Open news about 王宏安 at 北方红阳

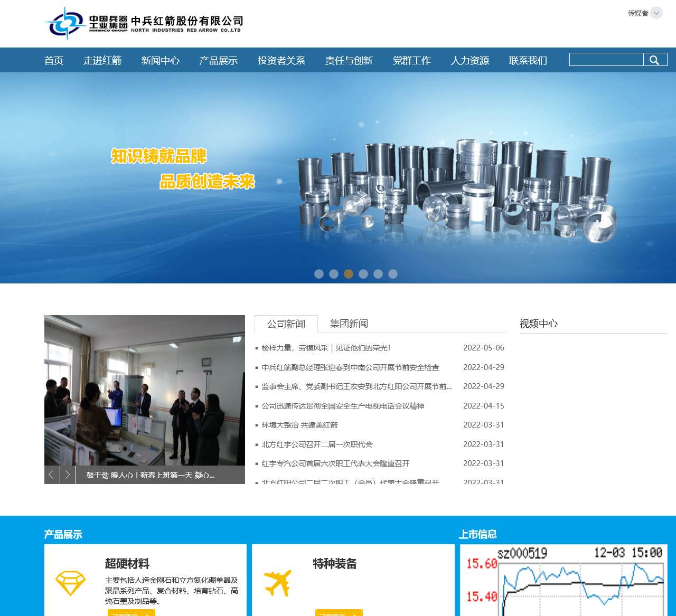click(x=356, y=386)
